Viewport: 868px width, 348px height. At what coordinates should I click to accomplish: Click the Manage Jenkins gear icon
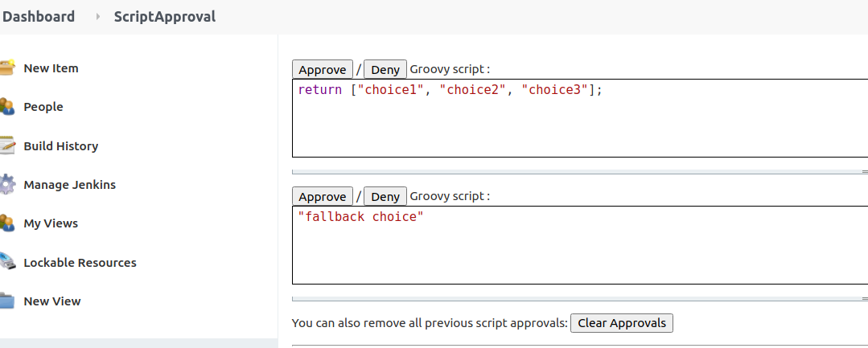[x=7, y=185]
